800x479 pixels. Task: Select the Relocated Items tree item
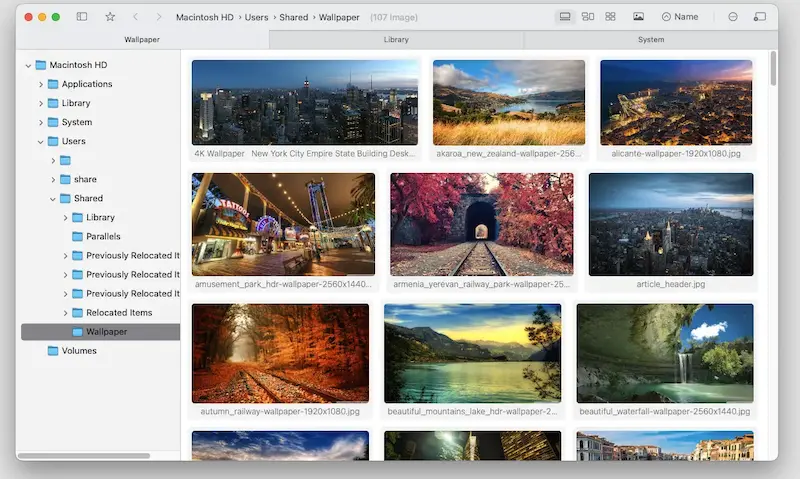[119, 312]
